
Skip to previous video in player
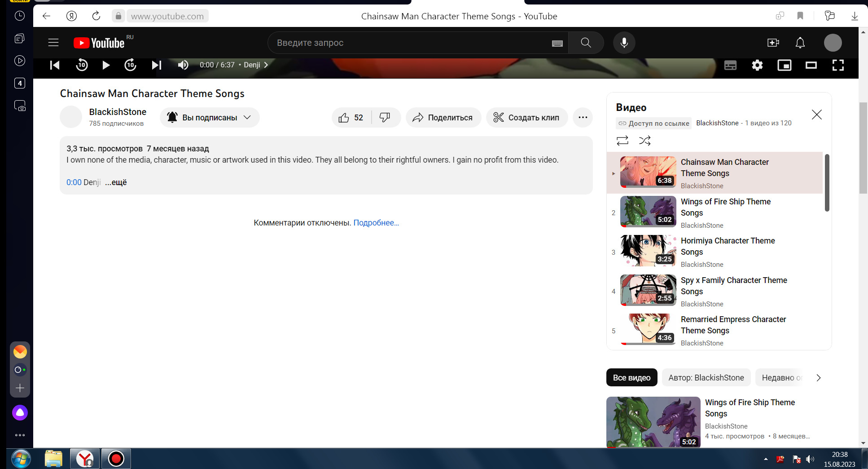pos(55,65)
